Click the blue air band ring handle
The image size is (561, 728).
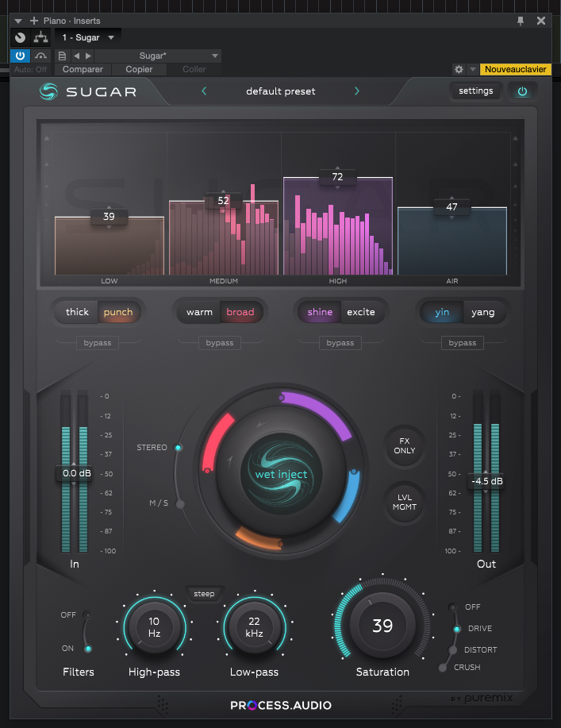[354, 472]
